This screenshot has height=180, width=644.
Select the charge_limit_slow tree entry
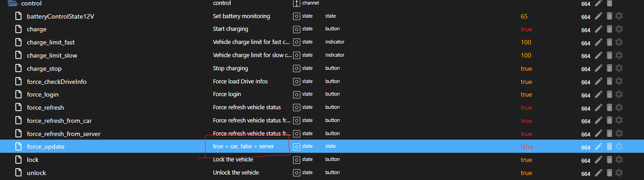[52, 55]
